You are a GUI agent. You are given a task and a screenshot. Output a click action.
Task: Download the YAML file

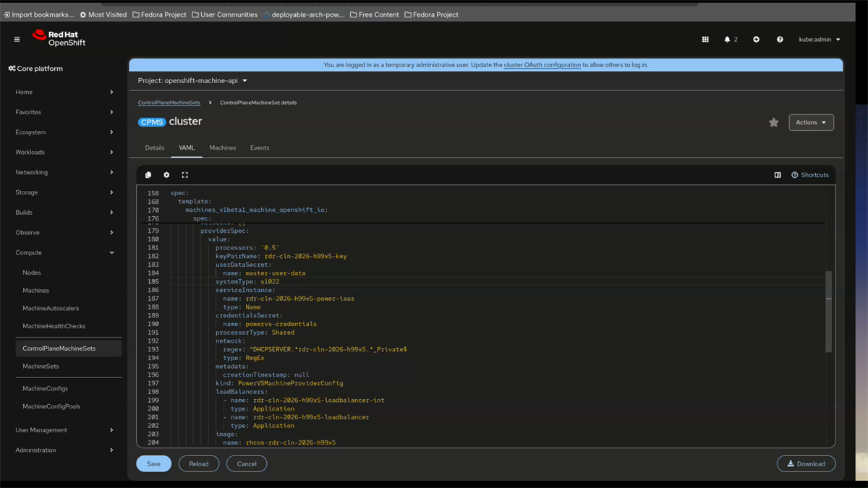click(806, 463)
